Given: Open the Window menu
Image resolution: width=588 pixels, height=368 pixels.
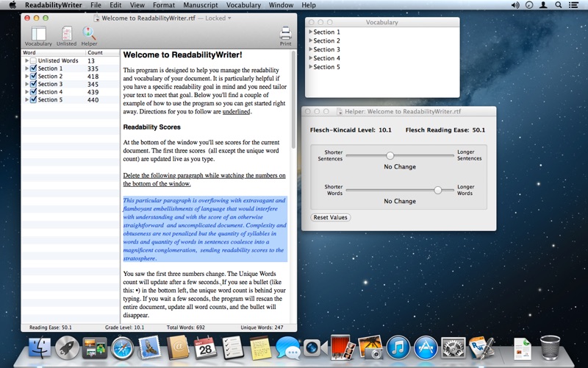Looking at the screenshot, I should 281,5.
